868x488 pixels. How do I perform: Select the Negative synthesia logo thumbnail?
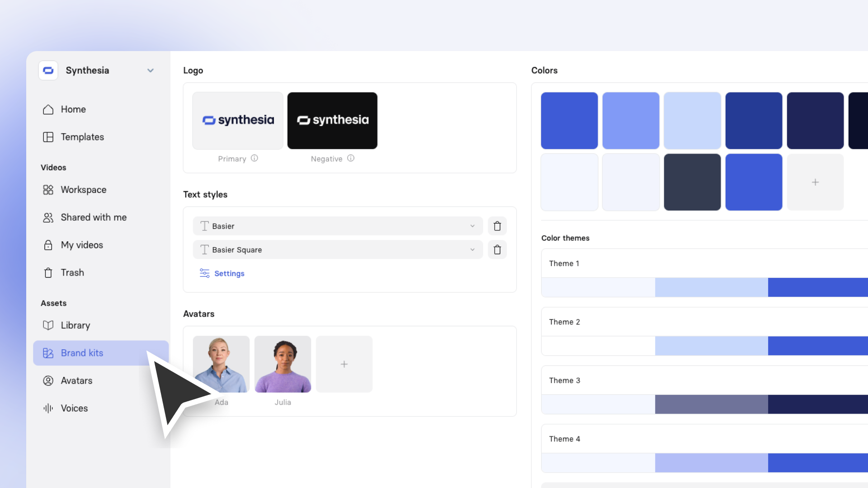coord(332,121)
